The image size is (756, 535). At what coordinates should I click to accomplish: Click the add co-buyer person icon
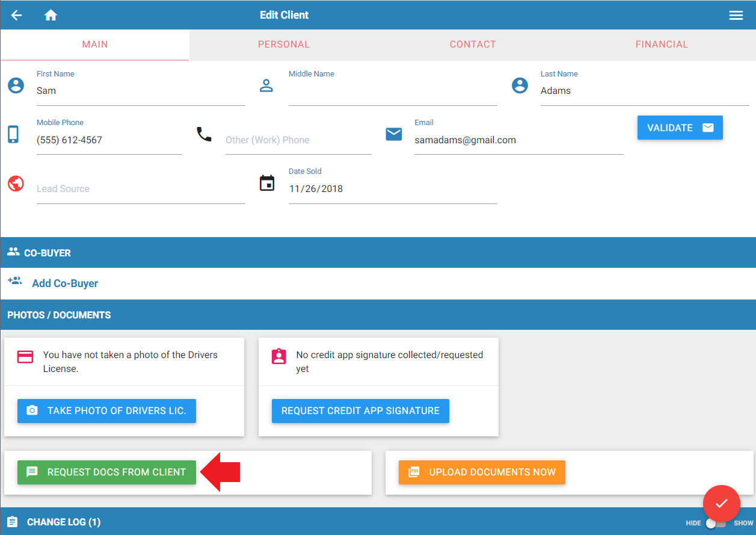coord(14,281)
